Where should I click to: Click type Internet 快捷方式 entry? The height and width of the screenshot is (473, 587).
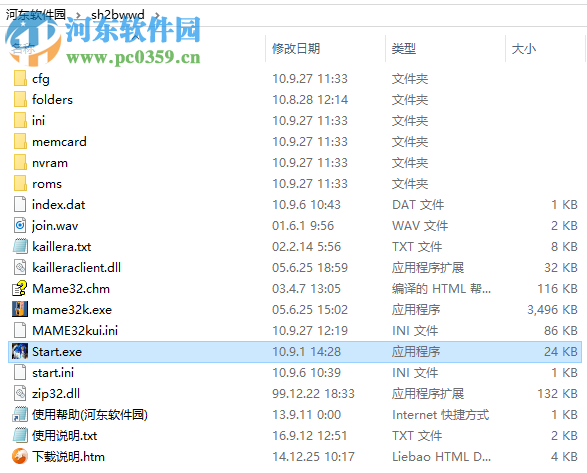pos(440,414)
